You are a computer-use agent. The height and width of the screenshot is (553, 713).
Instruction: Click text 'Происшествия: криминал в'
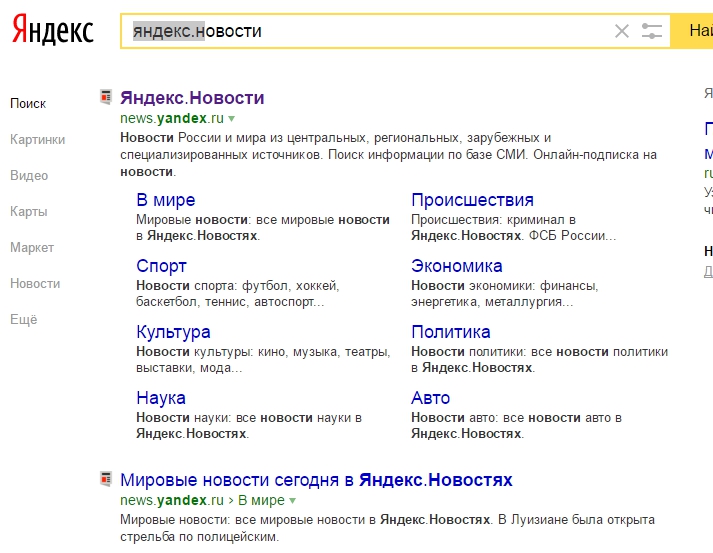pyautogui.click(x=493, y=220)
